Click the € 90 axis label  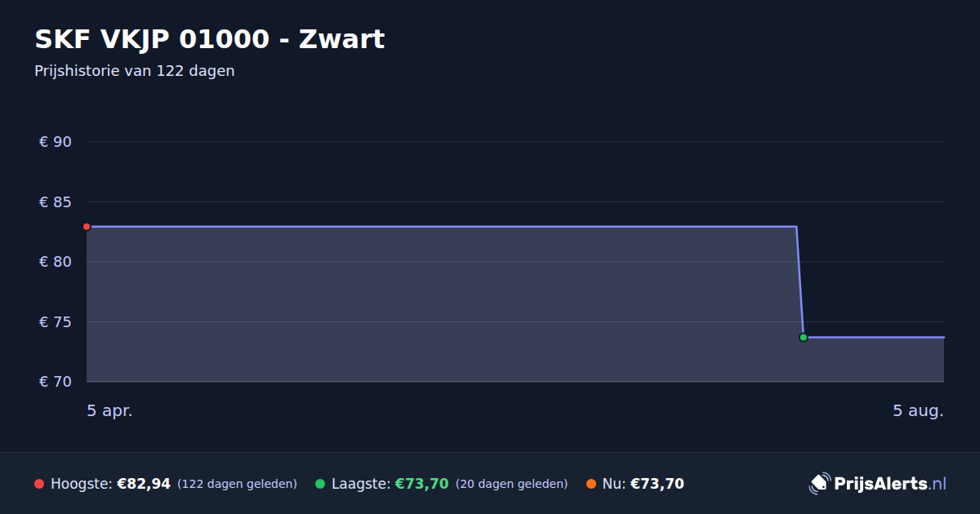(x=56, y=142)
